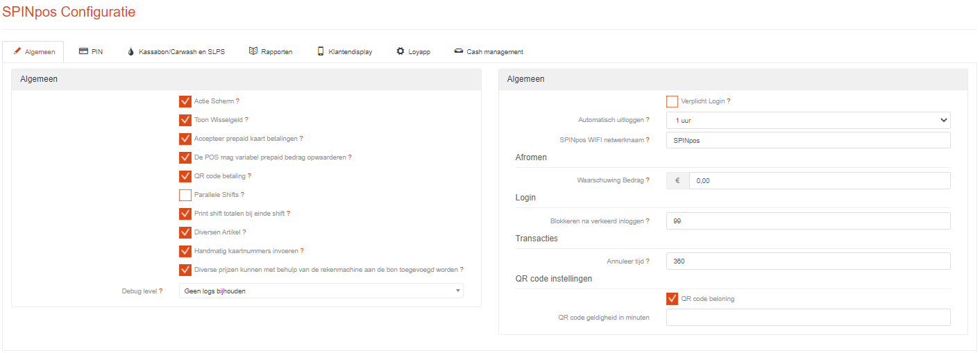Click the book icon for Rapporten
980x353 pixels.
coord(253,51)
